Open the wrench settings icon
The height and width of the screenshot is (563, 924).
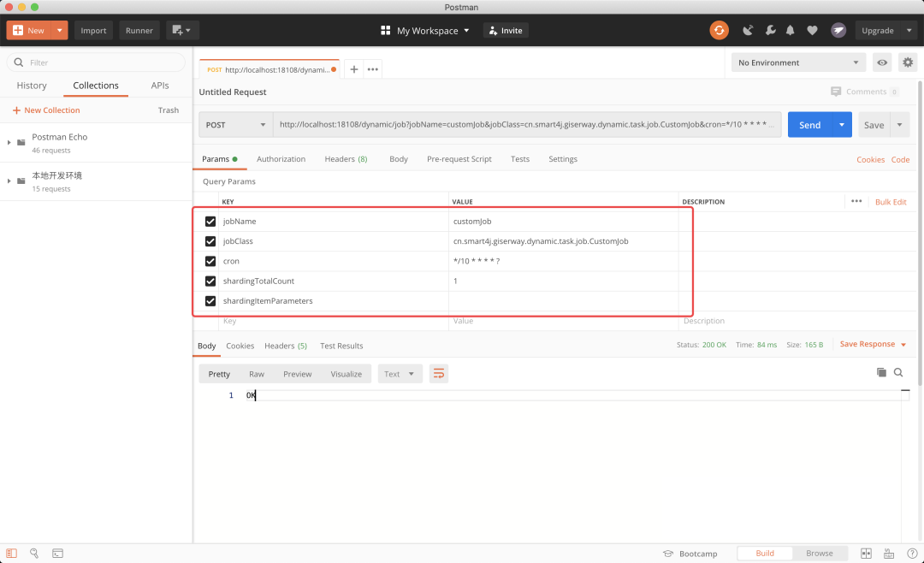click(x=770, y=30)
